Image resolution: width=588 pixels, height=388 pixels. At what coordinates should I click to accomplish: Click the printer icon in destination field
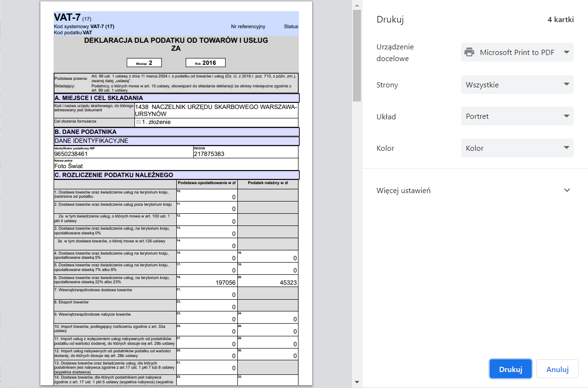click(469, 52)
